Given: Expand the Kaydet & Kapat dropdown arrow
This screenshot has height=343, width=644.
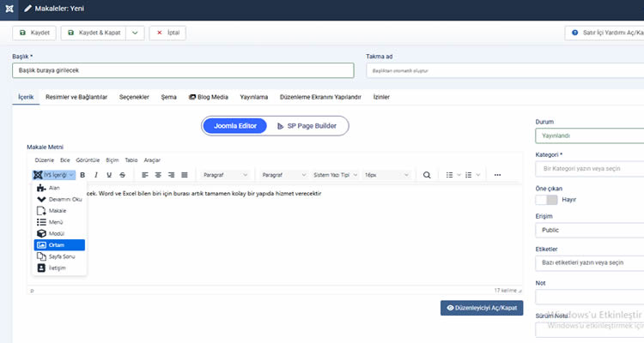Looking at the screenshot, I should point(135,33).
